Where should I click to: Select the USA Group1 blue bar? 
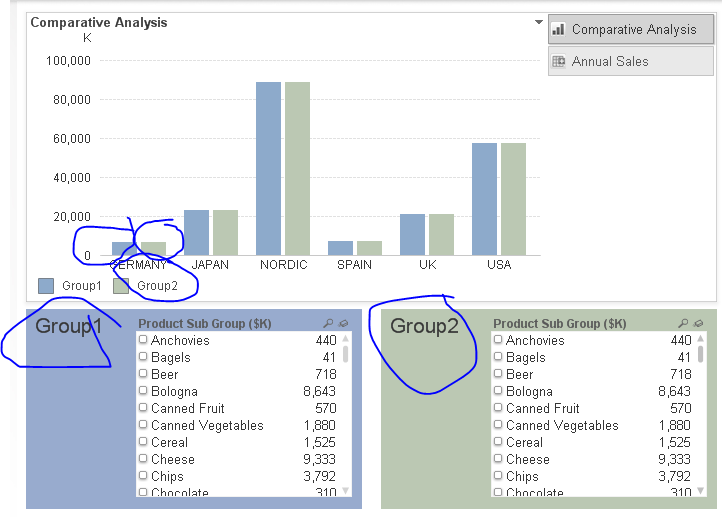(484, 199)
